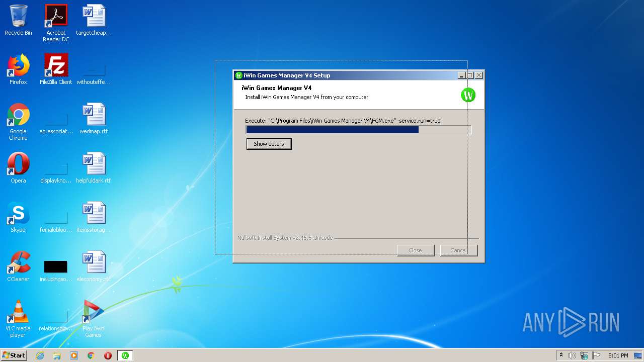Click the volume speaker tray icon
This screenshot has height=362, width=644.
572,355
